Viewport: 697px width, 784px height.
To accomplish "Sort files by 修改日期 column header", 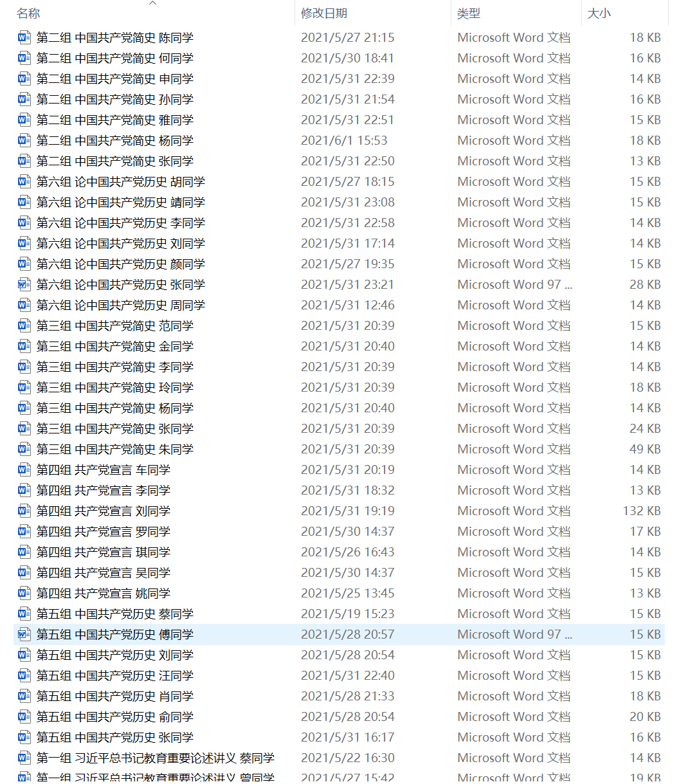I will [x=324, y=14].
